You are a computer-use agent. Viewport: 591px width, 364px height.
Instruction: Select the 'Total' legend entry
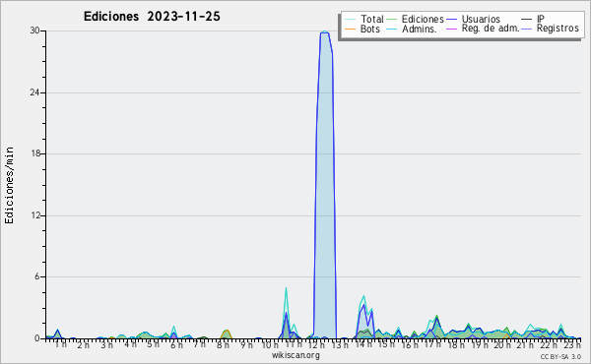[364, 19]
